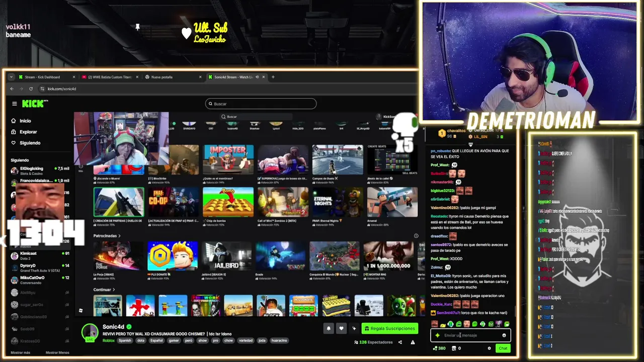Viewport: 644px width, 362px height.
Task: Open Kimlcaat Dota 2 channel
Action: pos(40,256)
